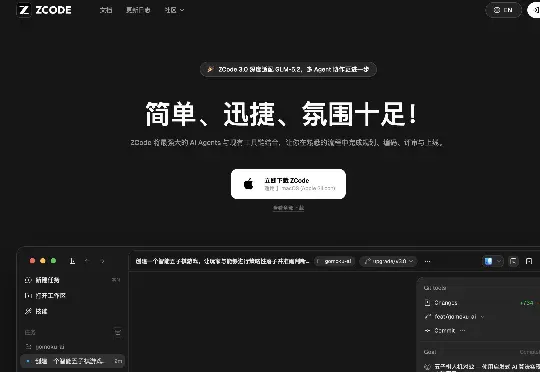Click the gomoku-ai chip in task header
The height and width of the screenshot is (372, 540).
pyautogui.click(x=335, y=261)
